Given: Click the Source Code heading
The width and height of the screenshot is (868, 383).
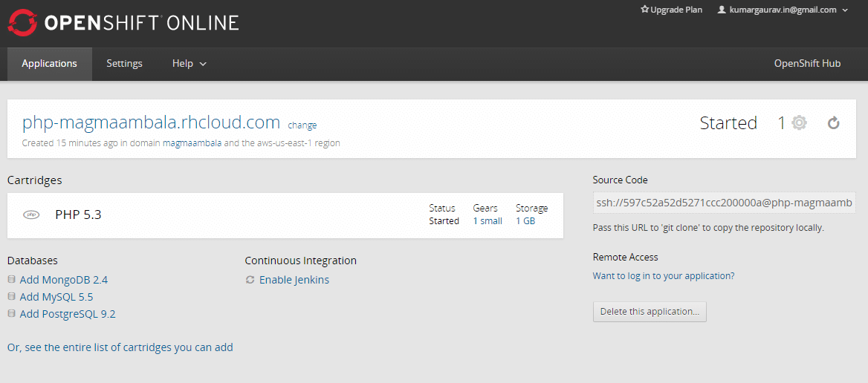Looking at the screenshot, I should (x=620, y=180).
